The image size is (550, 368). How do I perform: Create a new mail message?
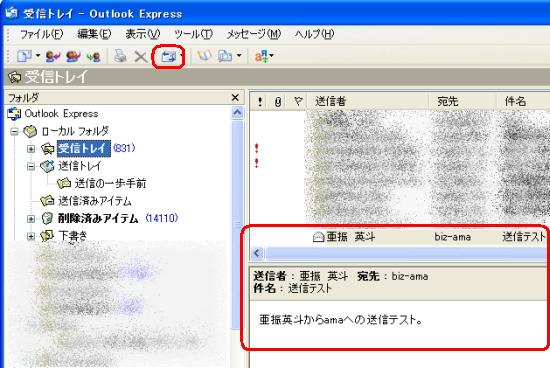pos(24,56)
